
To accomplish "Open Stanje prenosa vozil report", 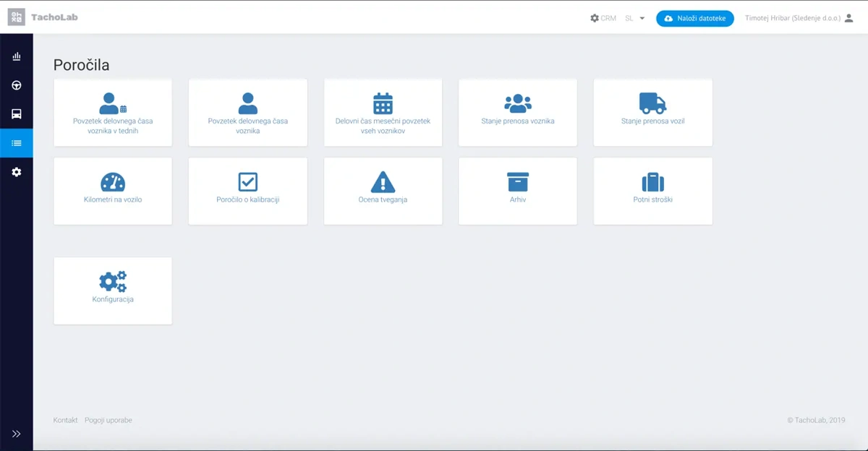I will pyautogui.click(x=652, y=121).
